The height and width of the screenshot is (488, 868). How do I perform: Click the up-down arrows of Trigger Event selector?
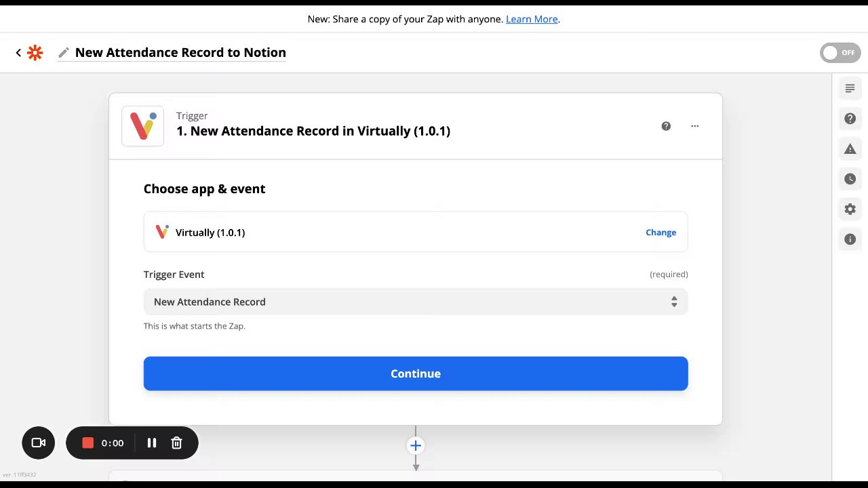(x=674, y=302)
